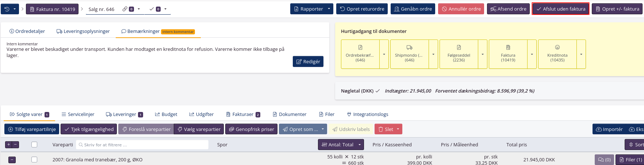Open the Dokumenter tab
The width and height of the screenshot is (644, 165).
tap(290, 114)
